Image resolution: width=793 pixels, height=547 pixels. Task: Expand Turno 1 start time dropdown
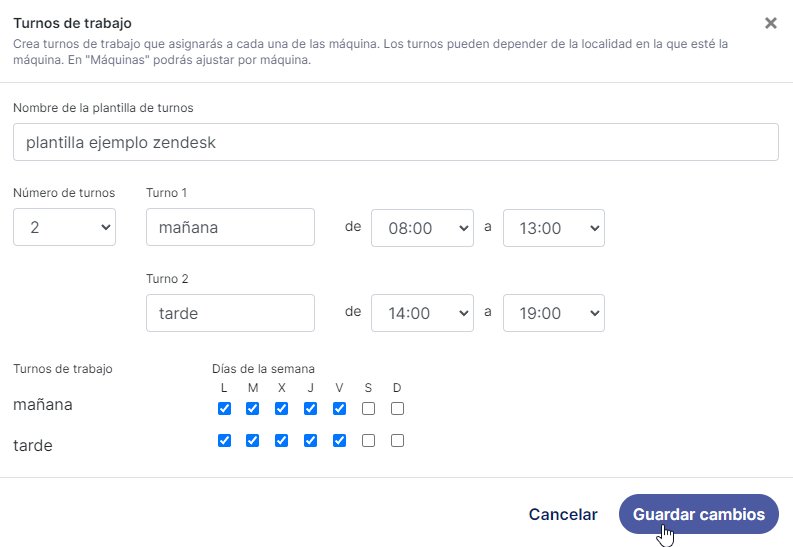tap(421, 227)
